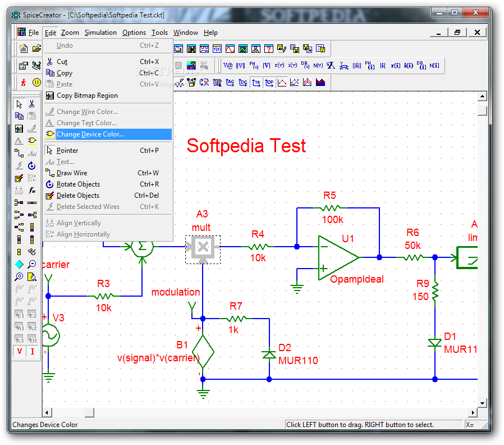Image resolution: width=504 pixels, height=445 pixels.
Task: Open the File menu
Action: [34, 33]
